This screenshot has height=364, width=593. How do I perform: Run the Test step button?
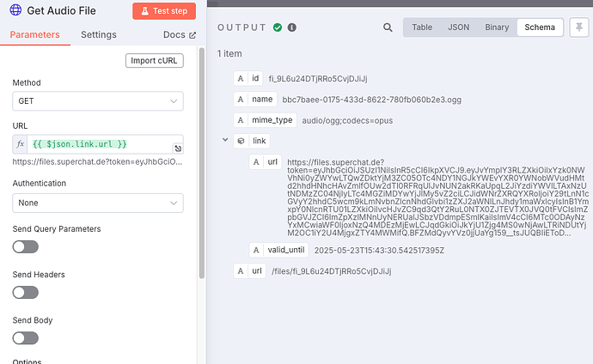point(164,11)
